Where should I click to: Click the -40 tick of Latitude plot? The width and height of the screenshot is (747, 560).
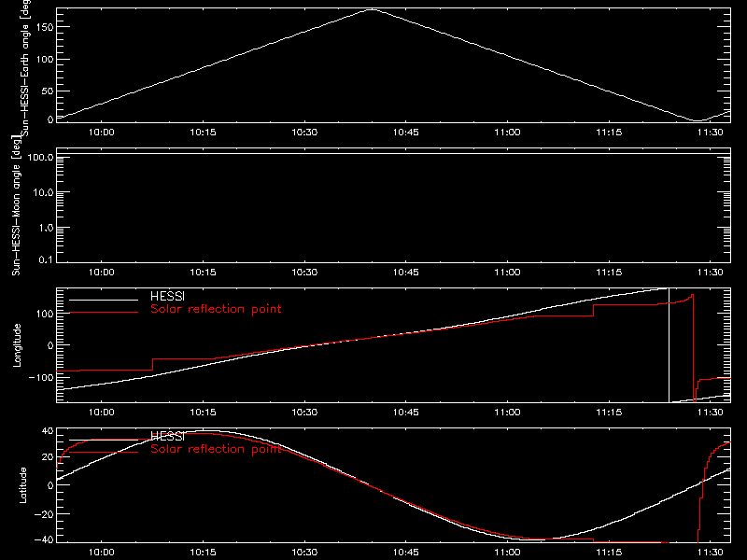[43, 540]
